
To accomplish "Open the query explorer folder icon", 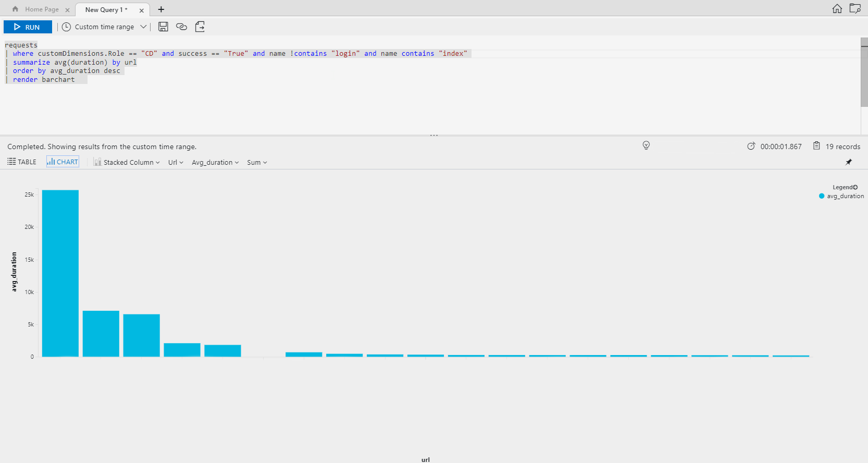I will coord(855,9).
